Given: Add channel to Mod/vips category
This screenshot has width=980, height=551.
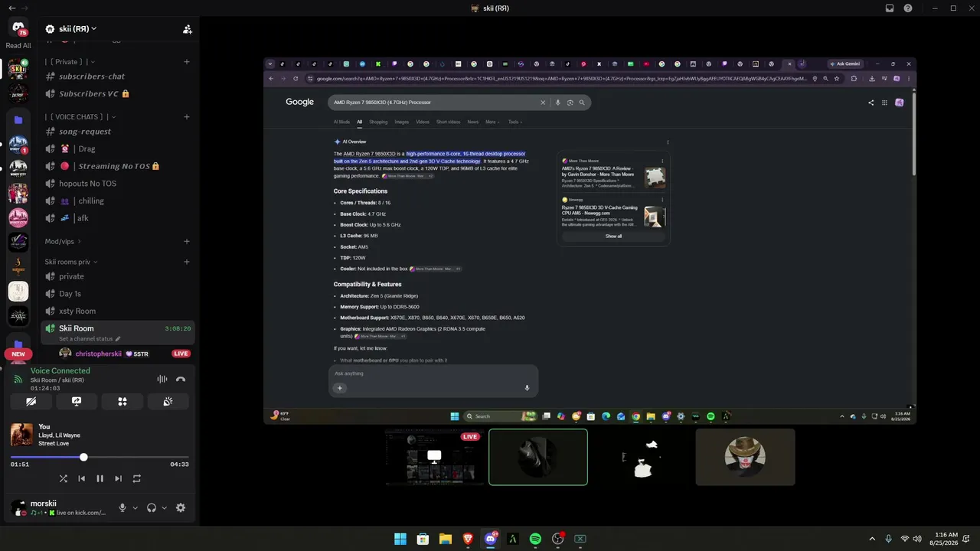Looking at the screenshot, I should point(187,242).
